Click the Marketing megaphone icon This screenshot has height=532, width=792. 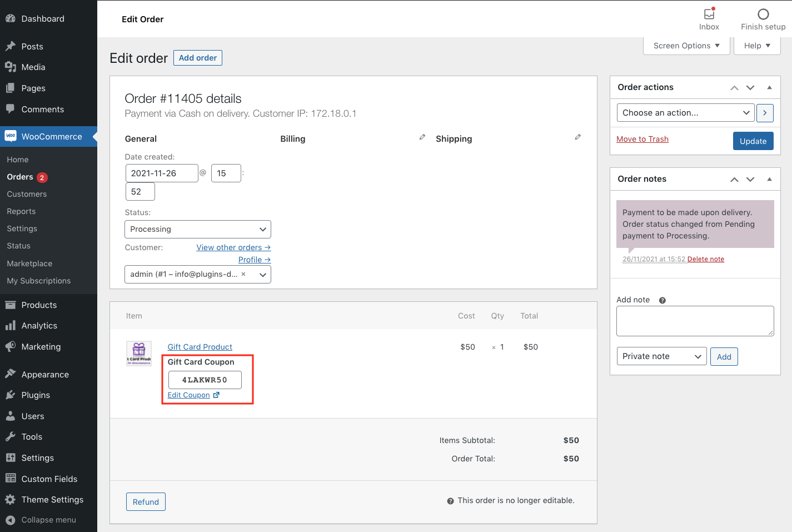(10, 346)
